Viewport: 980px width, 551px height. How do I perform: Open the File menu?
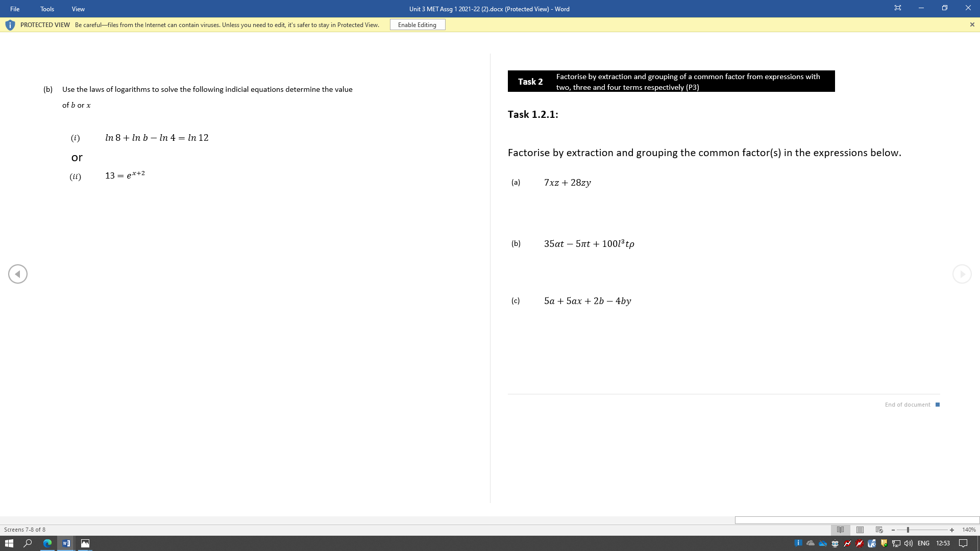tap(15, 9)
